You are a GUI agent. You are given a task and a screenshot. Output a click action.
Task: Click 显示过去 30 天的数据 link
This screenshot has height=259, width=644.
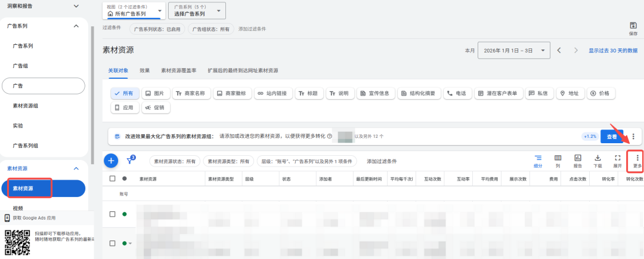pos(613,51)
